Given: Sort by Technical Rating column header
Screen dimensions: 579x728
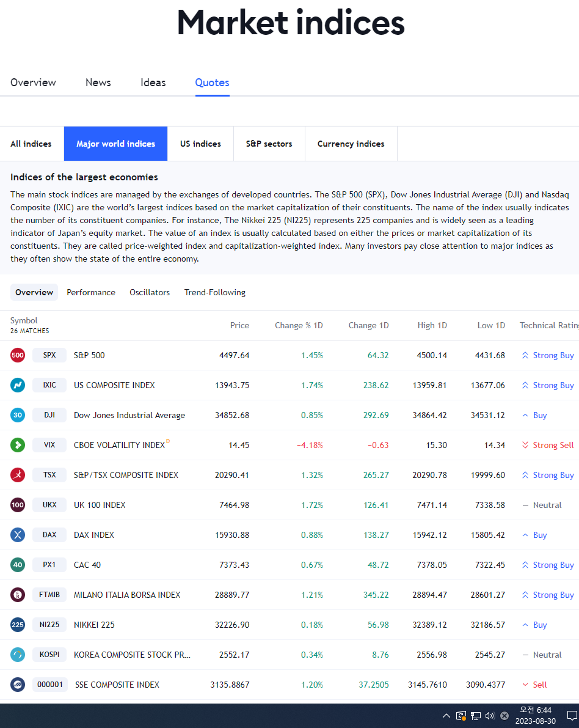Looking at the screenshot, I should (x=549, y=325).
